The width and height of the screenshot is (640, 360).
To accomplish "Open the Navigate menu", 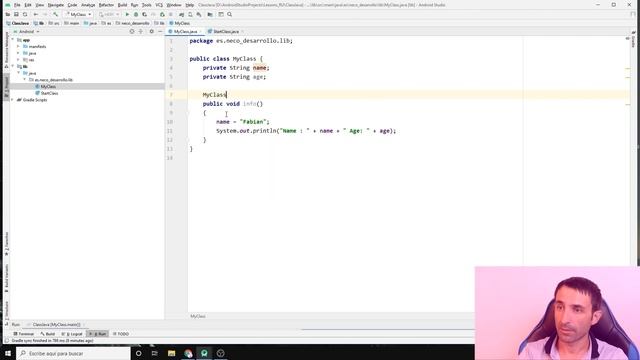I will tap(56, 5).
